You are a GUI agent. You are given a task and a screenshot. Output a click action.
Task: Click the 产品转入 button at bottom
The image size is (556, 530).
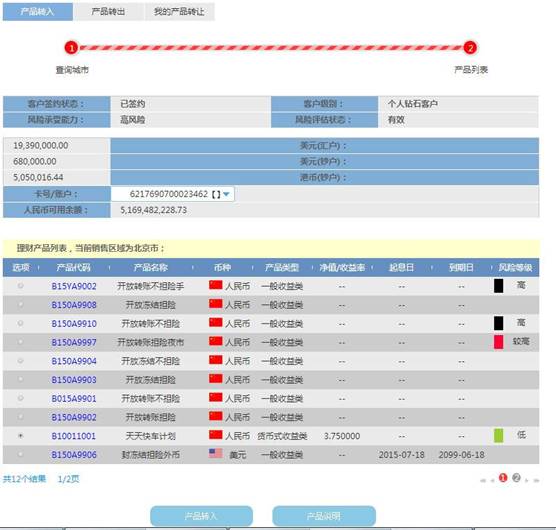pos(201,516)
